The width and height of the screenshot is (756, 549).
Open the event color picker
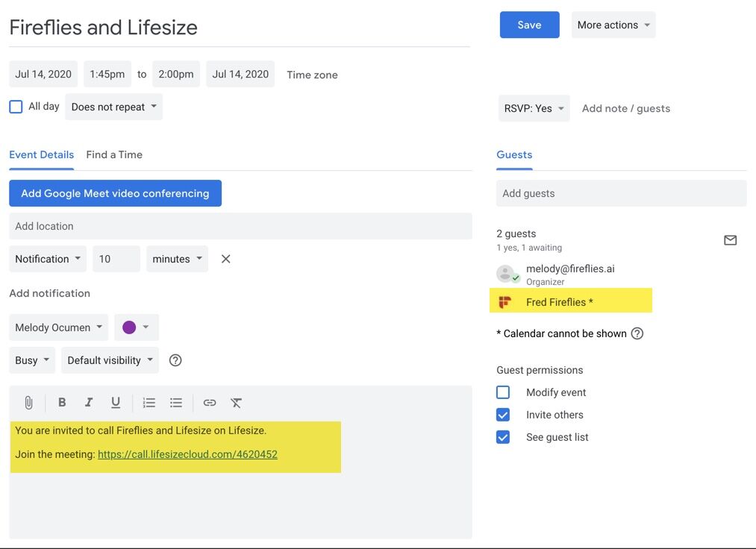click(x=137, y=327)
